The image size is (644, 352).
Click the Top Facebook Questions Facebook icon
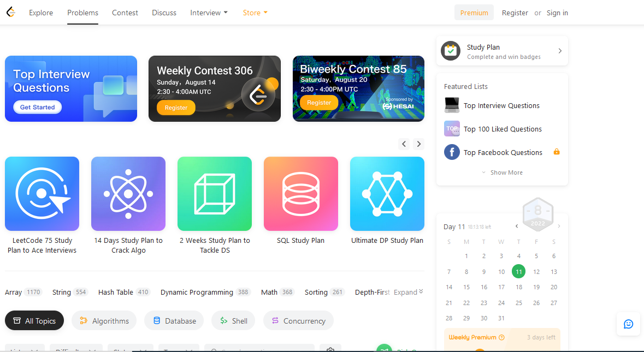(452, 152)
